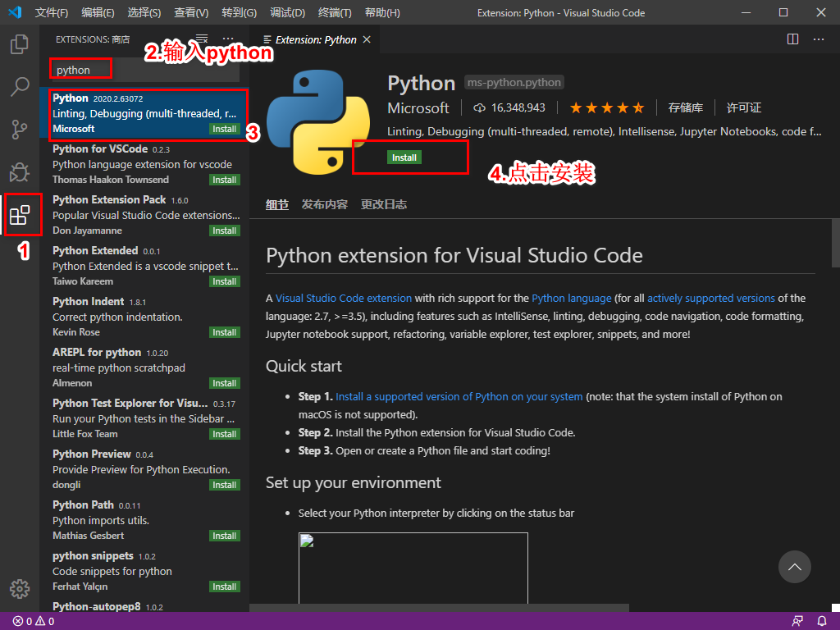Screen dimensions: 840x630
Task: Click the five-star rating of Python extension
Action: (x=606, y=107)
